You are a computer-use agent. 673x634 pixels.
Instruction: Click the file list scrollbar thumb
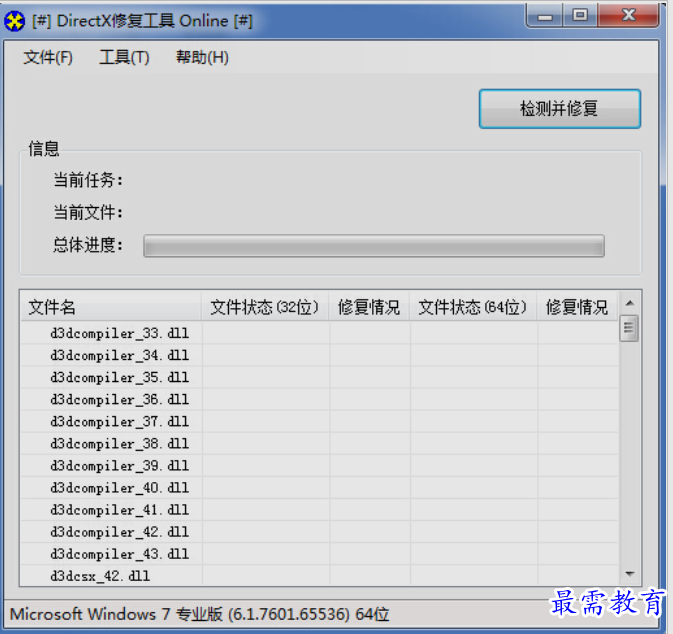[629, 328]
